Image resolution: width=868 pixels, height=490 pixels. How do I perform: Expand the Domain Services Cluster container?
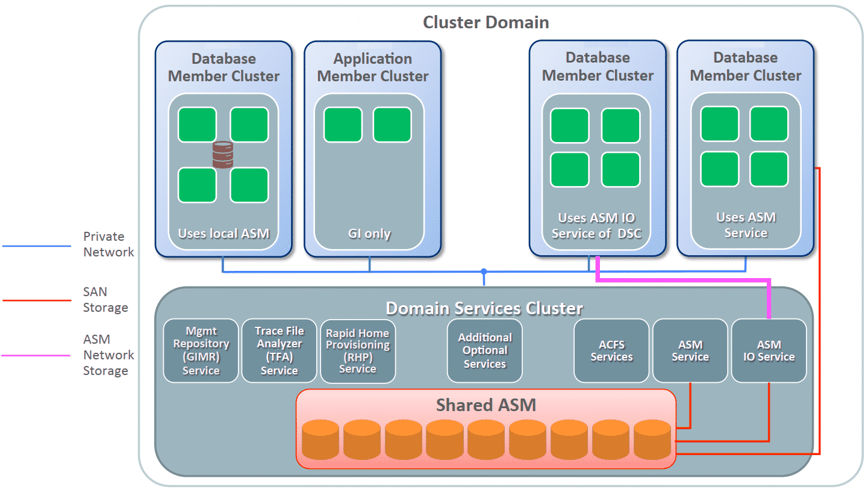click(486, 308)
